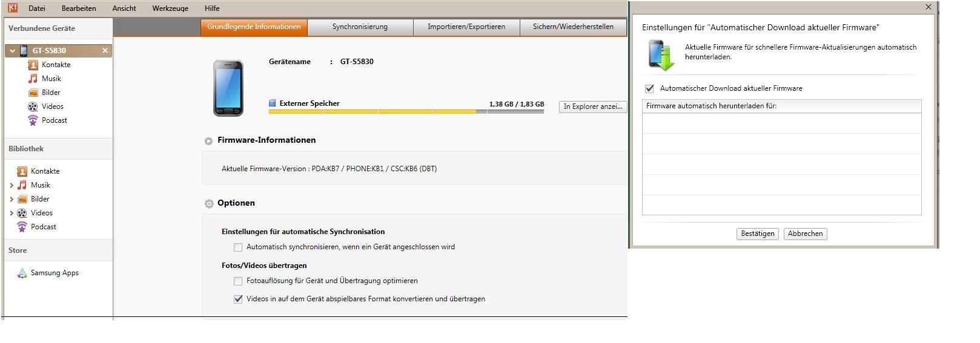Expand Videos in Bibliothek

pyautogui.click(x=12, y=213)
